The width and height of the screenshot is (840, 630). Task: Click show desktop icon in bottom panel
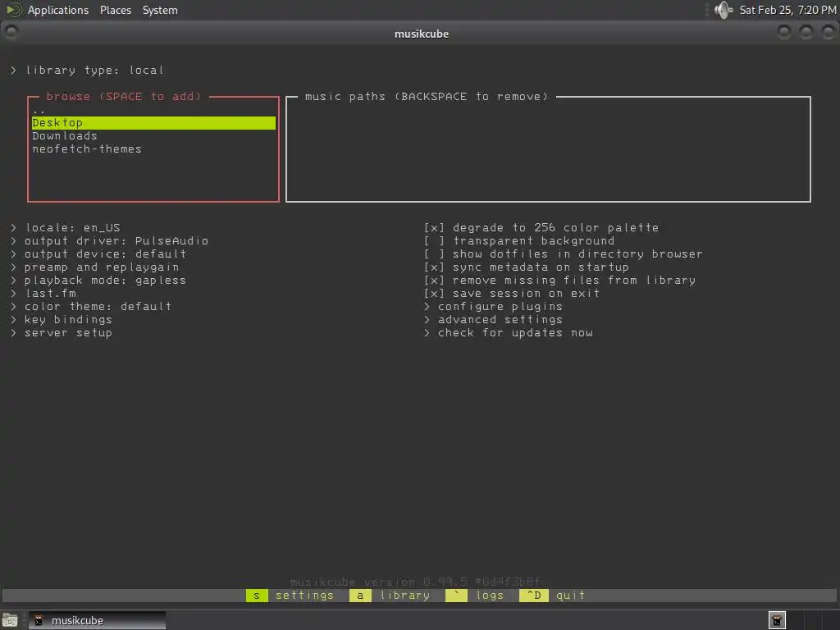pos(10,620)
